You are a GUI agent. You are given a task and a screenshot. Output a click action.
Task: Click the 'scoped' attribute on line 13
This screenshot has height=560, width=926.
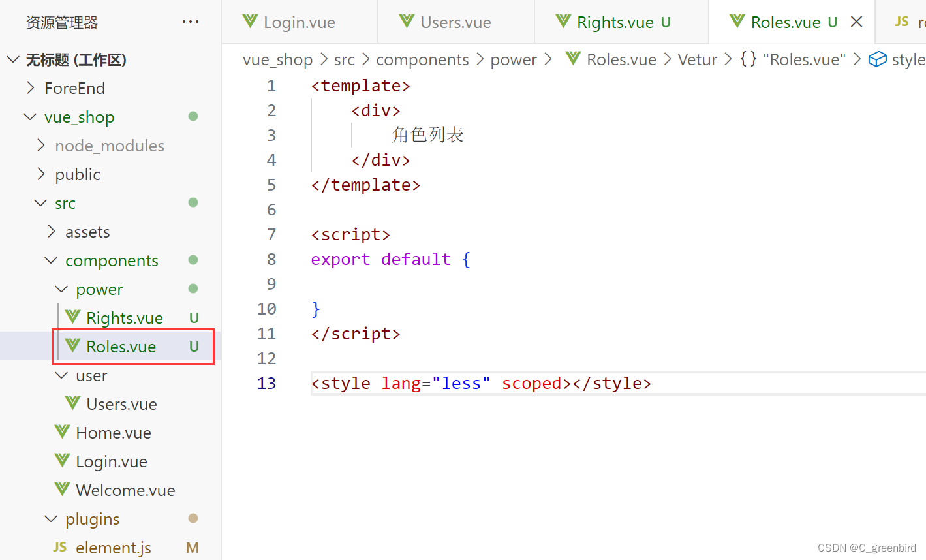(532, 383)
